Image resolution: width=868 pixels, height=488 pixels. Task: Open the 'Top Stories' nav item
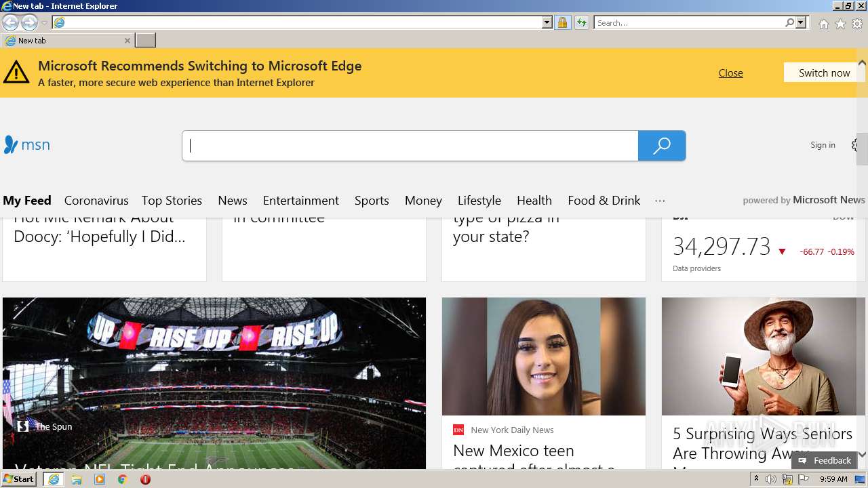172,201
